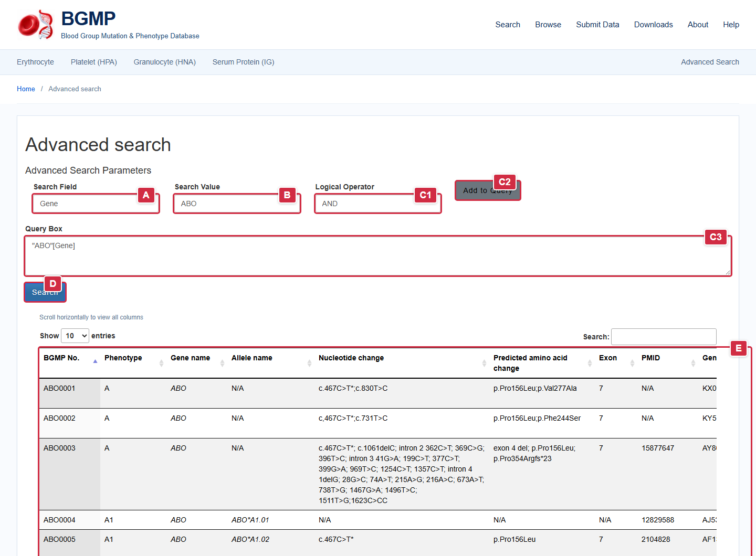Image resolution: width=756 pixels, height=556 pixels.
Task: Click the Scroll horizontally hint text
Action: pyautogui.click(x=91, y=317)
